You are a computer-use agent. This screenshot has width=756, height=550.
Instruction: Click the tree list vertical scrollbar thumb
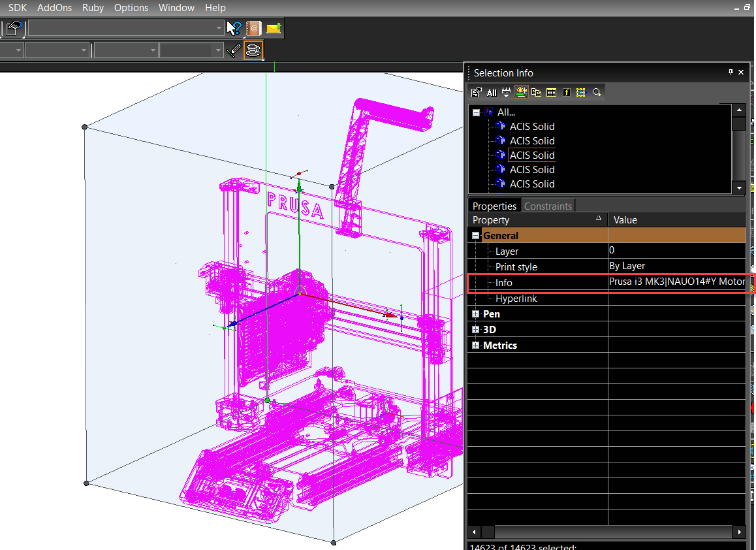739,123
